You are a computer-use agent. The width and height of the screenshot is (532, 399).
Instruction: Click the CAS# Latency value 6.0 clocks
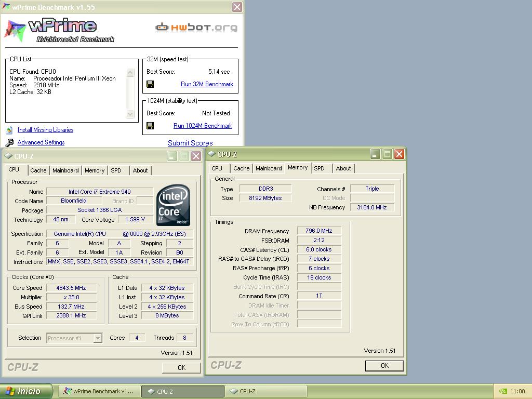[319, 249]
